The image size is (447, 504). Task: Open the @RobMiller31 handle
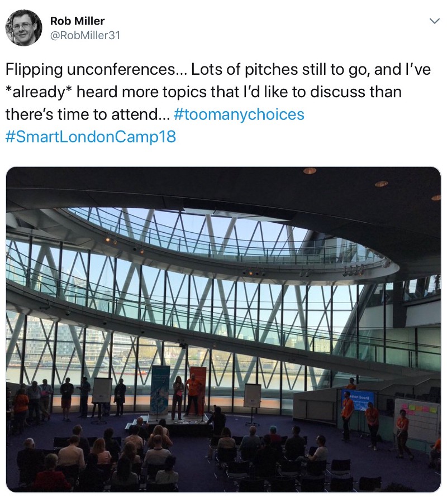pos(85,36)
